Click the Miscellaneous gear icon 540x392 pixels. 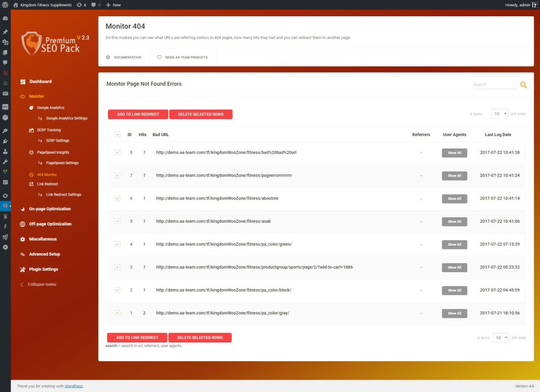pyautogui.click(x=23, y=239)
